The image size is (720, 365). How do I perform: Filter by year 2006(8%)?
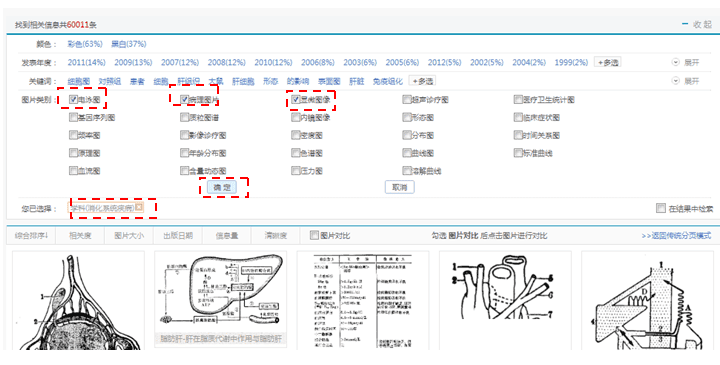318,62
